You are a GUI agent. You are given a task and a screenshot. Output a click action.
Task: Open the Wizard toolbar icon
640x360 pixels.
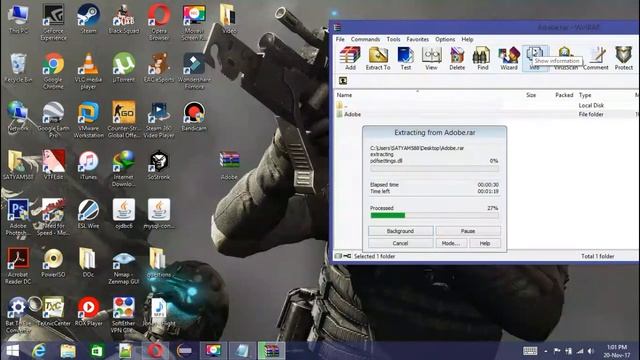(x=509, y=58)
